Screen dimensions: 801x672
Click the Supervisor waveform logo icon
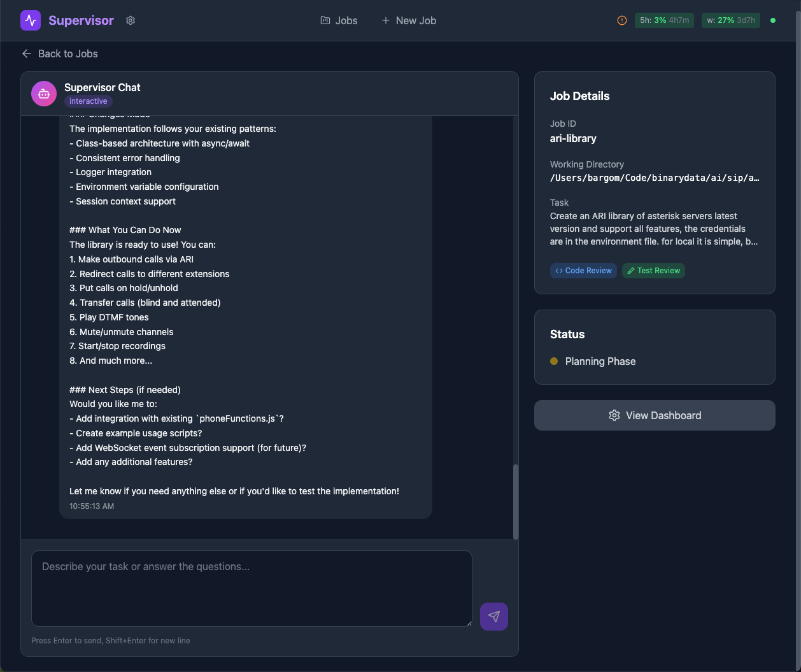pos(30,20)
